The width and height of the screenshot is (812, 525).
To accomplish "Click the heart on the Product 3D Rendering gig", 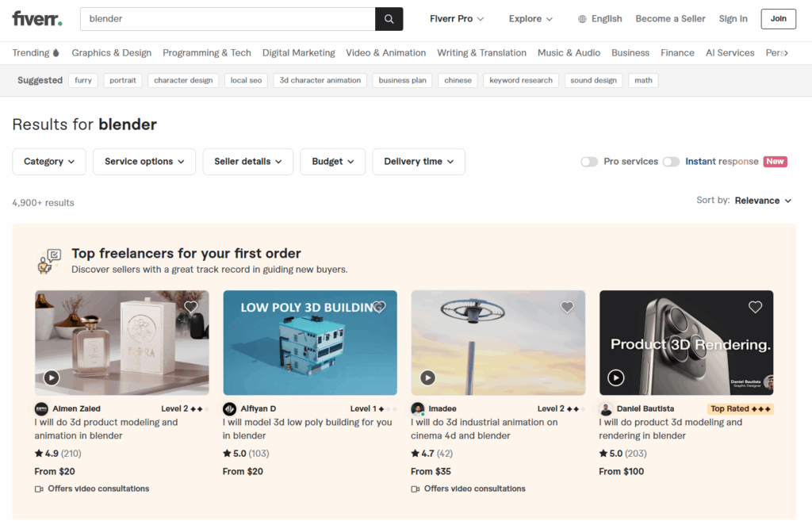I will (755, 307).
